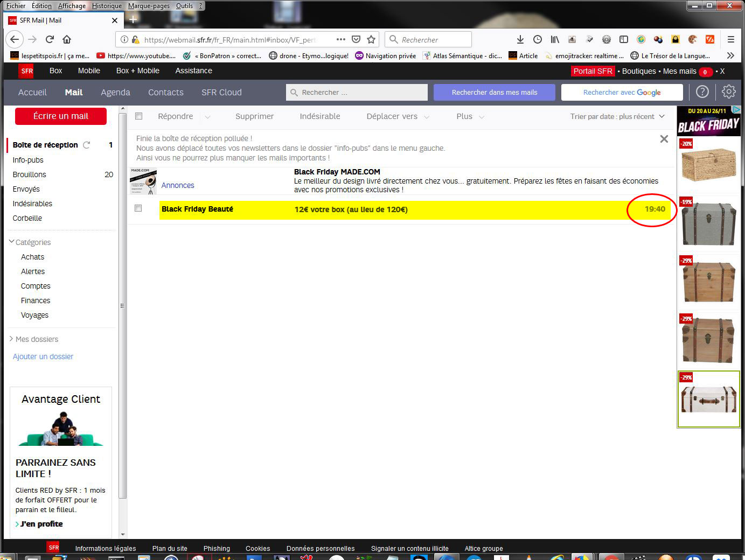The image size is (745, 560).
Task: Open the Firefox downloads arrow icon
Action: point(520,39)
